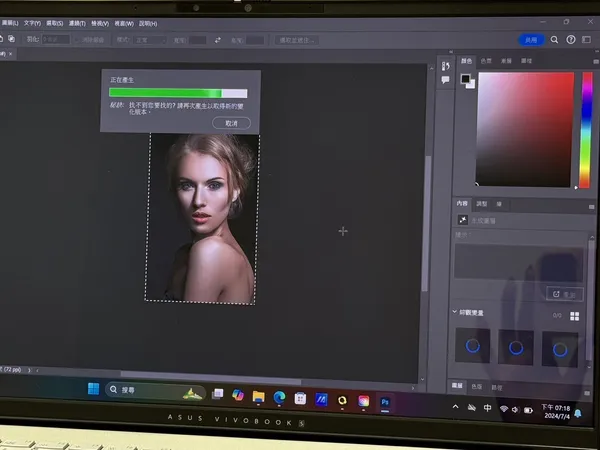600x450 pixels.
Task: Open Task View on the taskbar
Action: pos(217,393)
